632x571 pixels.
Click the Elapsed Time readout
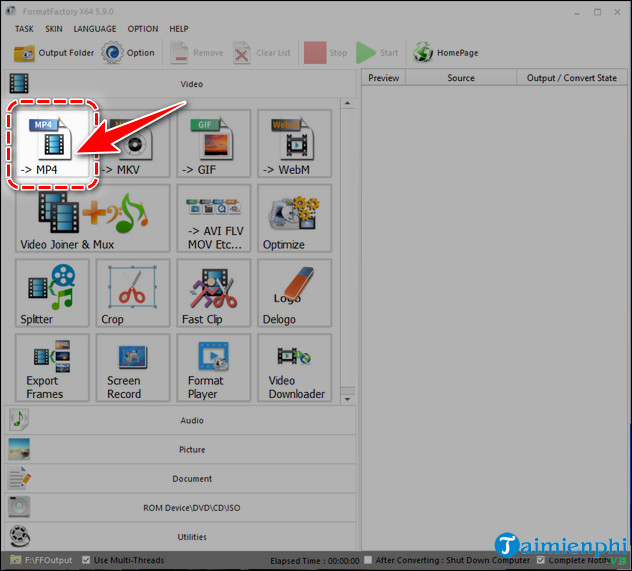click(x=314, y=561)
